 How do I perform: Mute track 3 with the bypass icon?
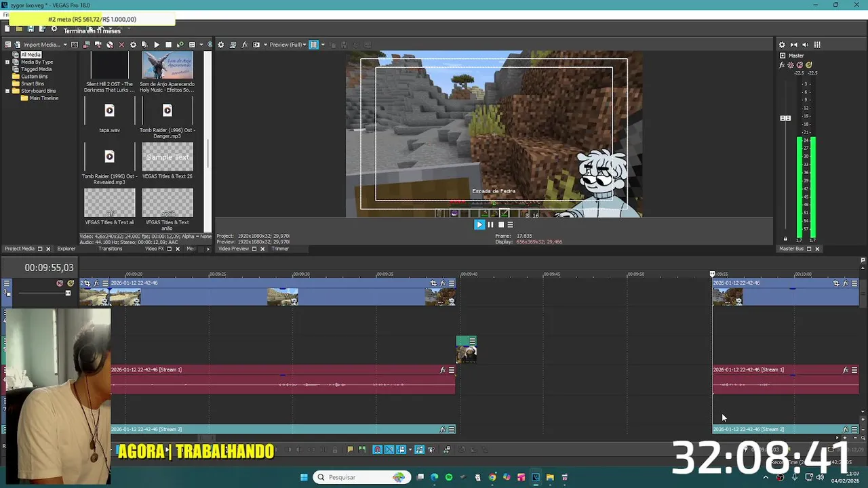[x=60, y=283]
